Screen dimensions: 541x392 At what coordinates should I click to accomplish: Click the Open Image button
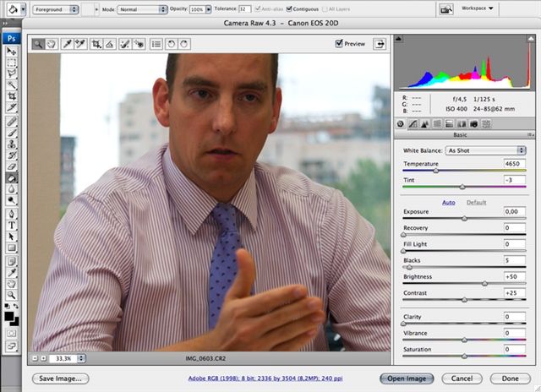click(x=408, y=378)
